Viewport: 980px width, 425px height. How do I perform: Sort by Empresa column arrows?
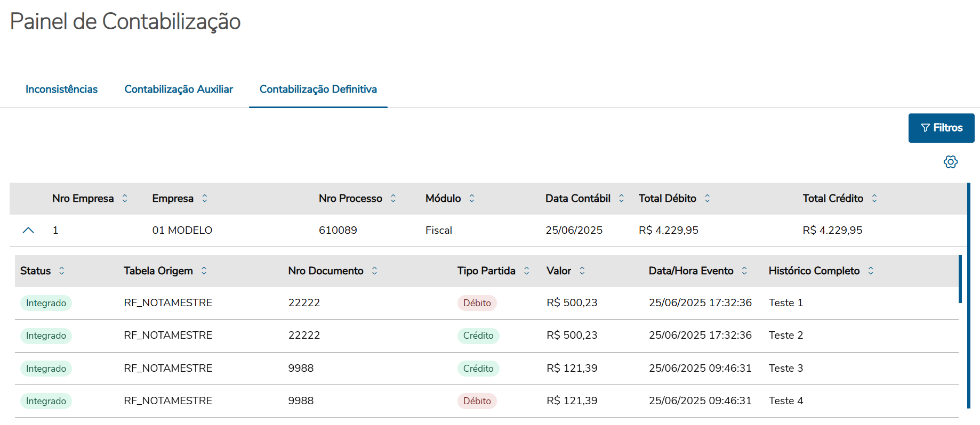point(205,198)
